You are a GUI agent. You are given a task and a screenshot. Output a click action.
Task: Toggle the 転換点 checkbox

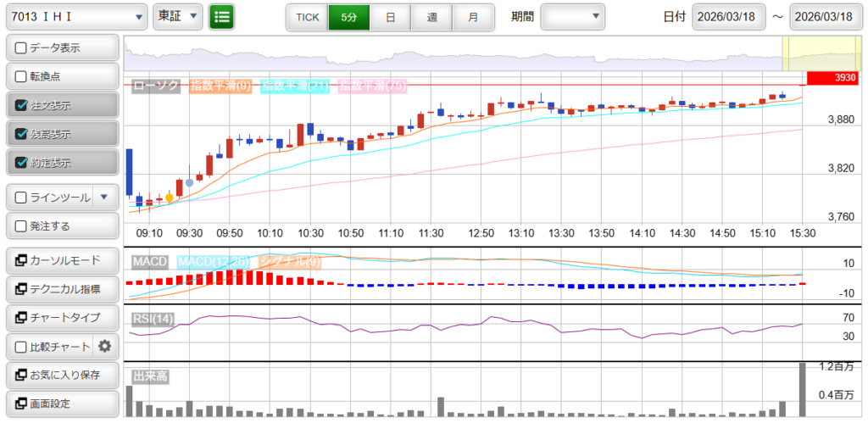point(21,76)
